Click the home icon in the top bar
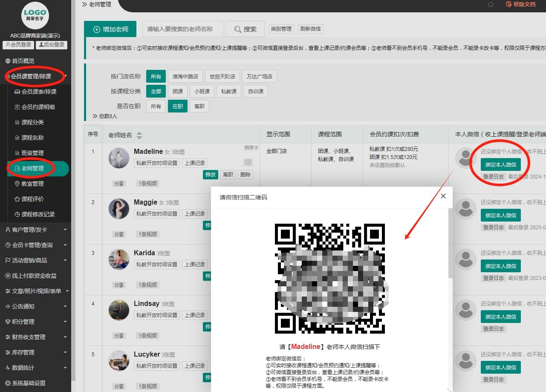This screenshot has width=546, height=392. click(x=491, y=4)
